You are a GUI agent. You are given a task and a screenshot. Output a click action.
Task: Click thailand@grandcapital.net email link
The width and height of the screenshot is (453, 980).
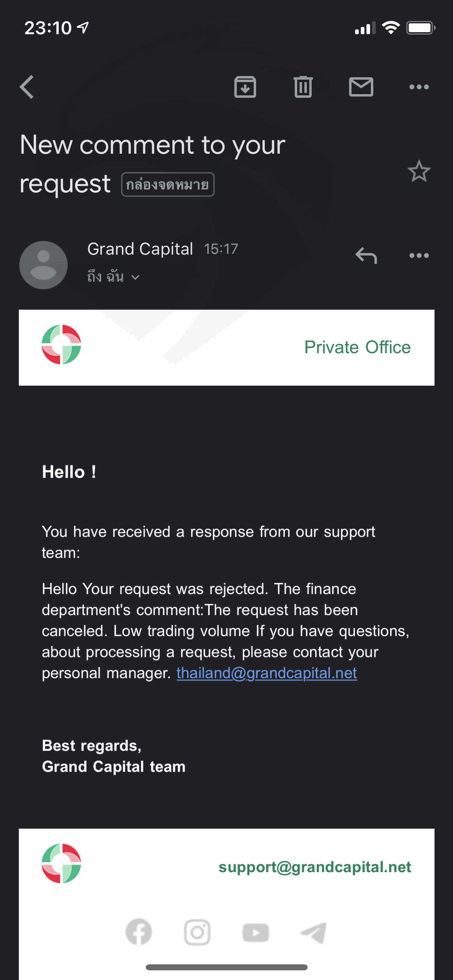click(x=267, y=673)
